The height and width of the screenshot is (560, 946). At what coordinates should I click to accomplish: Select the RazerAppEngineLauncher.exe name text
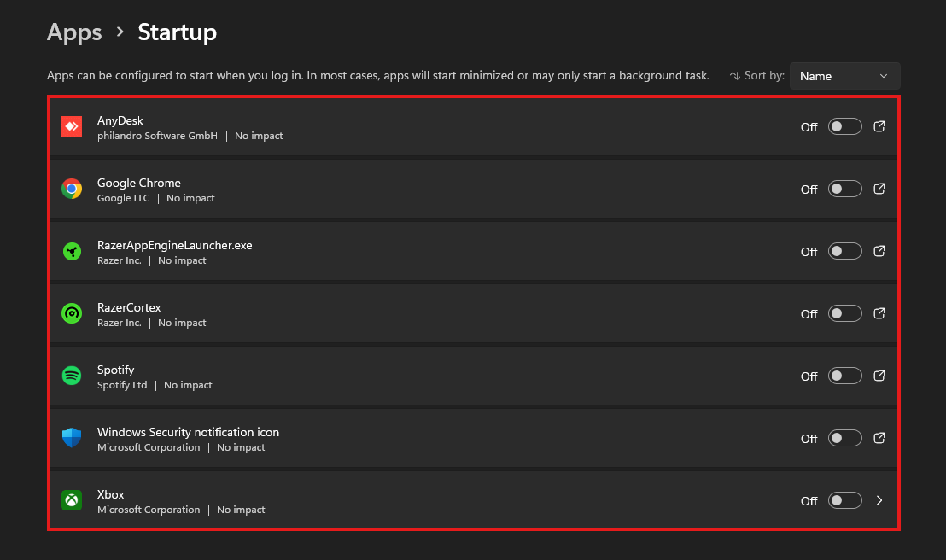click(174, 245)
